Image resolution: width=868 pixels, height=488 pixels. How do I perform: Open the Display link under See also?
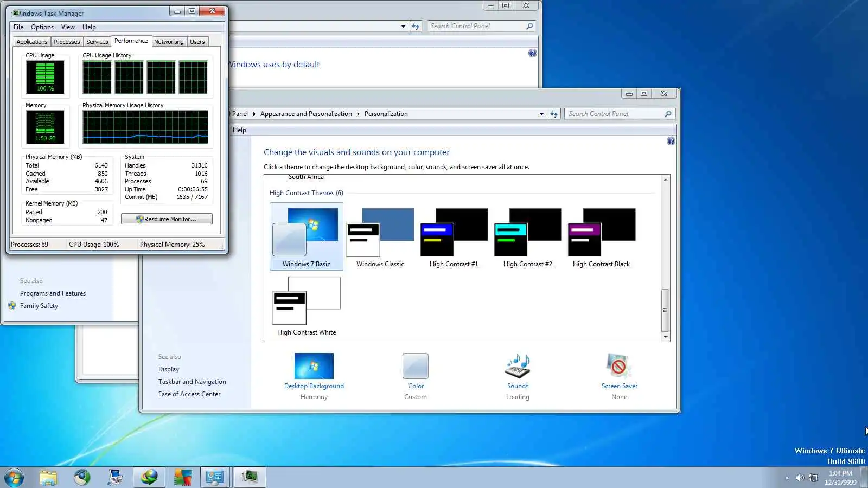point(169,369)
